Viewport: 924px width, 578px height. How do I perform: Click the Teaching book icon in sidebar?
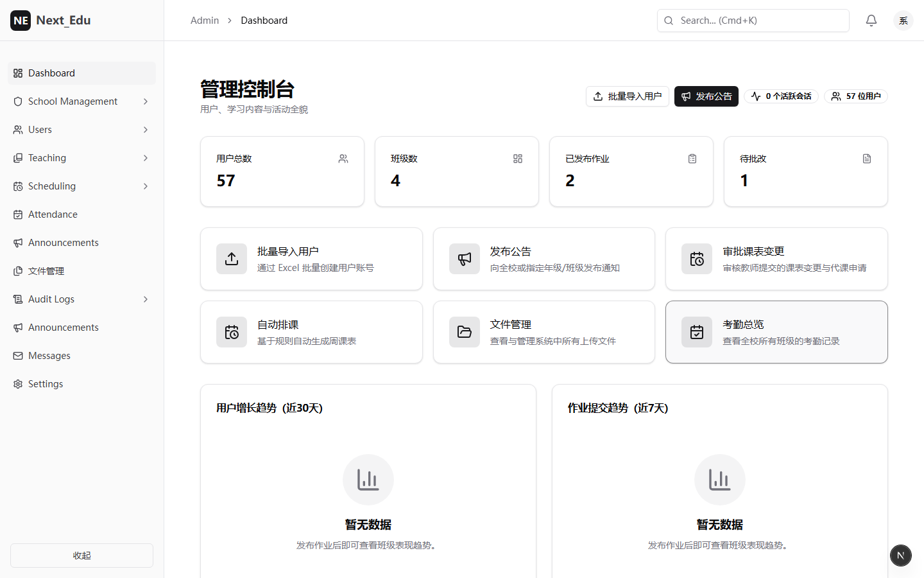pos(18,158)
